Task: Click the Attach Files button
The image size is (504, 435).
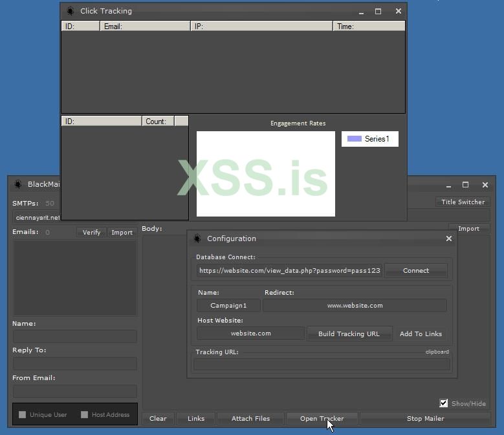Action: (x=251, y=419)
